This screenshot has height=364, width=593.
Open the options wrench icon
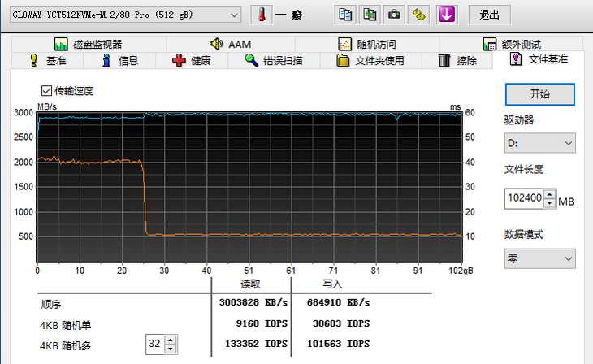click(x=419, y=15)
